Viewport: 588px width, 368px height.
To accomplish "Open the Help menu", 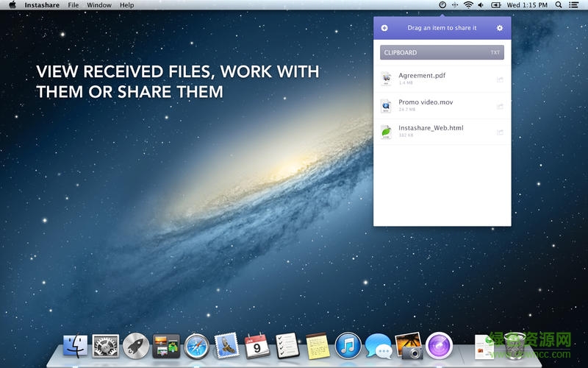I will click(127, 5).
